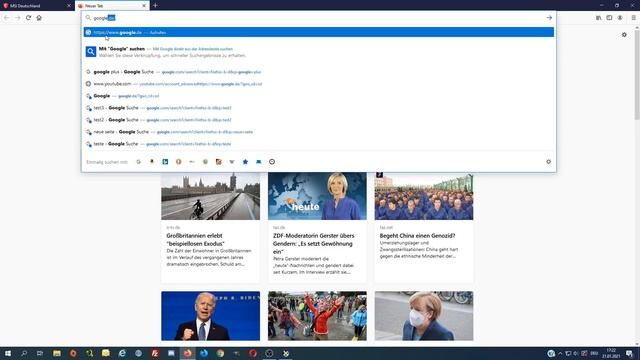
Task: Open the Firefox account icon
Action: point(620,18)
